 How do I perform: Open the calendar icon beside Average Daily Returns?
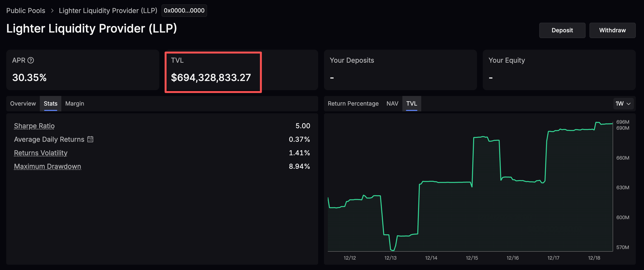click(90, 139)
